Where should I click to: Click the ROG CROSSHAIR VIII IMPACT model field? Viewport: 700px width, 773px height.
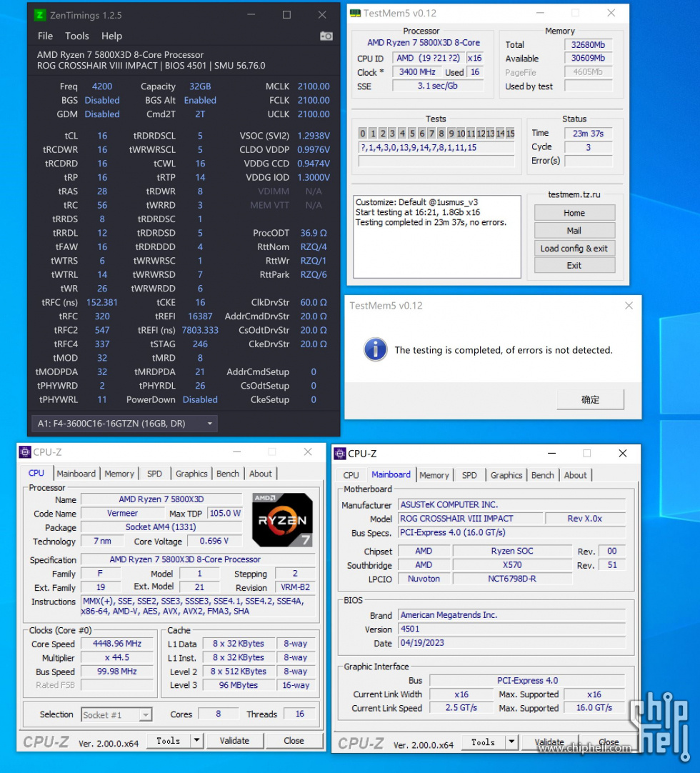(470, 518)
